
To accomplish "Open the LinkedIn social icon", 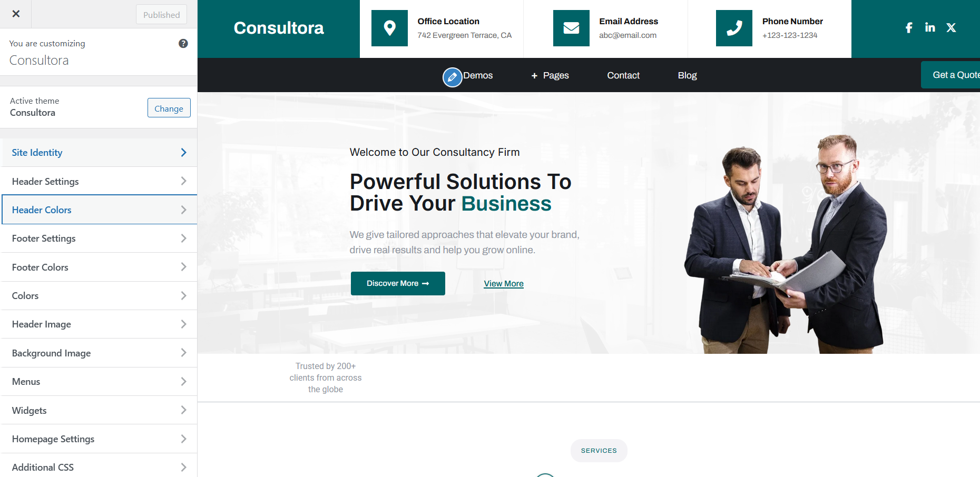I will click(x=930, y=28).
